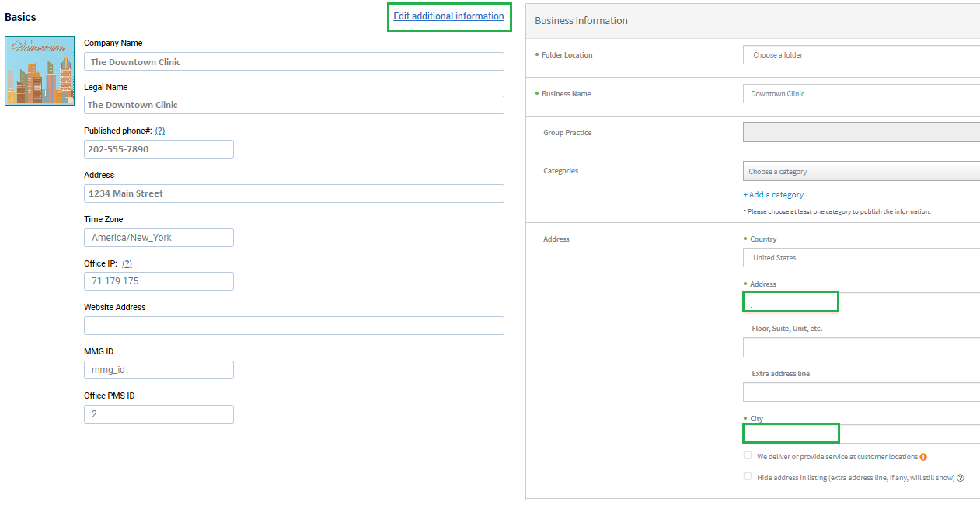The width and height of the screenshot is (980, 509).
Task: Select the Time Zone field America/New_York
Action: pyautogui.click(x=159, y=238)
